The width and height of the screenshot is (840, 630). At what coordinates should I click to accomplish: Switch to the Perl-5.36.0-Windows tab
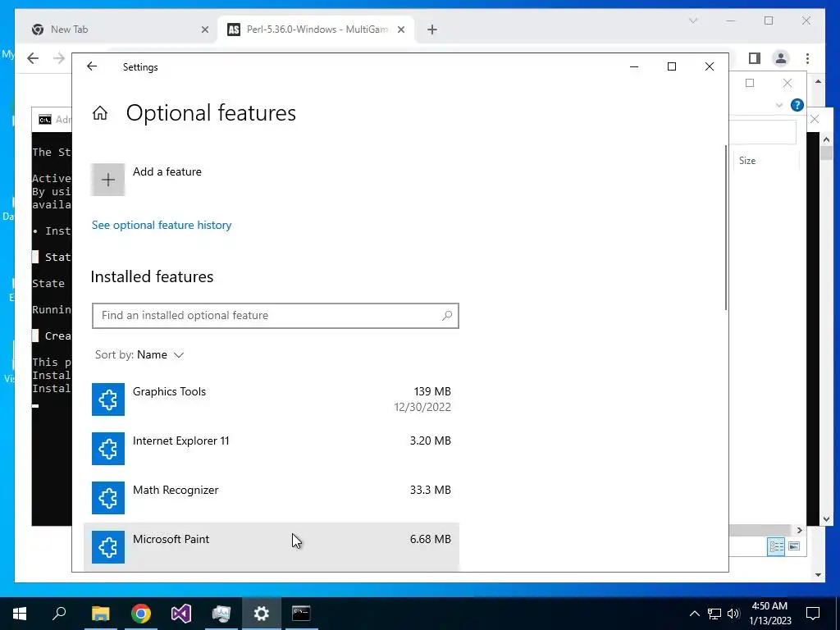tap(316, 30)
